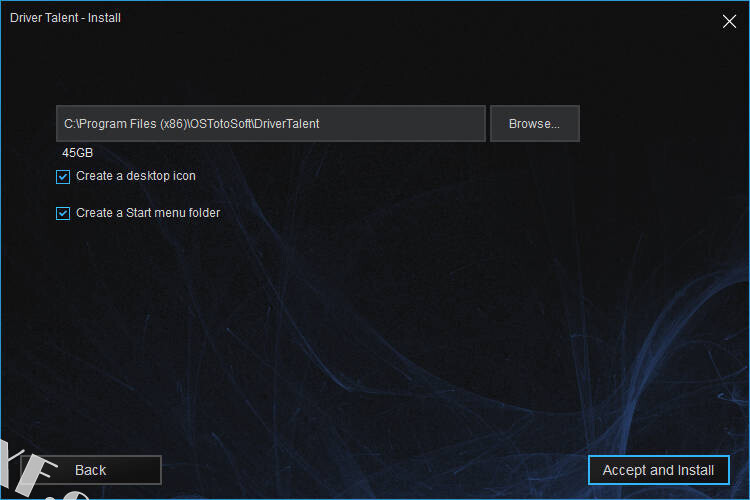The image size is (750, 500).
Task: Click Accept and Install button
Action: coord(658,470)
